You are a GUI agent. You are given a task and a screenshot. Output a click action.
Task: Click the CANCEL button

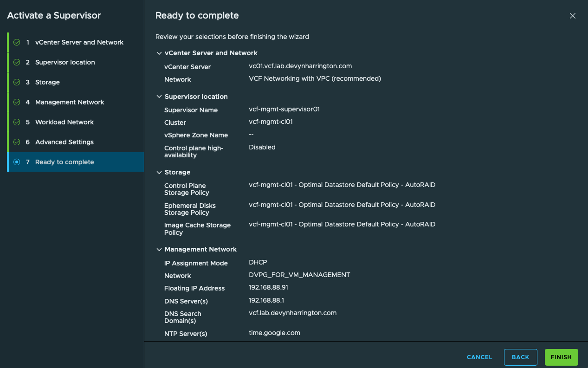pyautogui.click(x=479, y=357)
